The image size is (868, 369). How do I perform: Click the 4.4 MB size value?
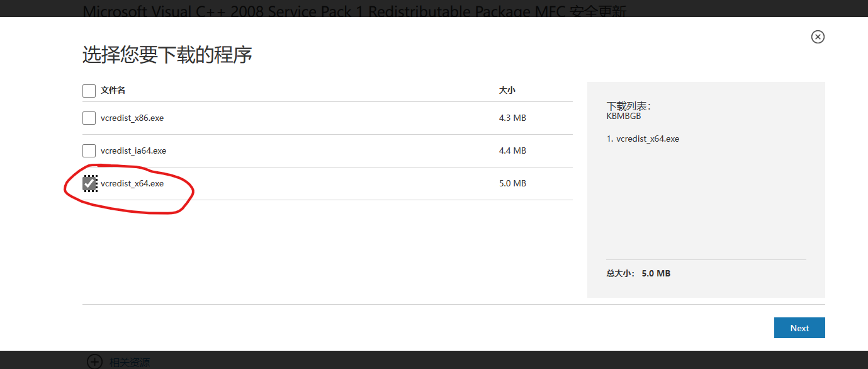click(512, 150)
